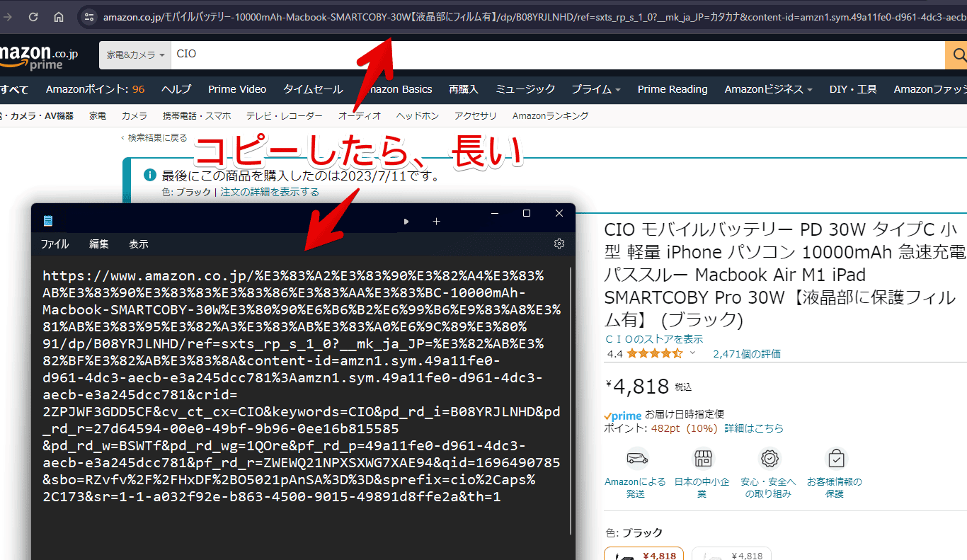Open テレビ・レコーダー subcategory
The width and height of the screenshot is (967, 560).
click(x=284, y=115)
